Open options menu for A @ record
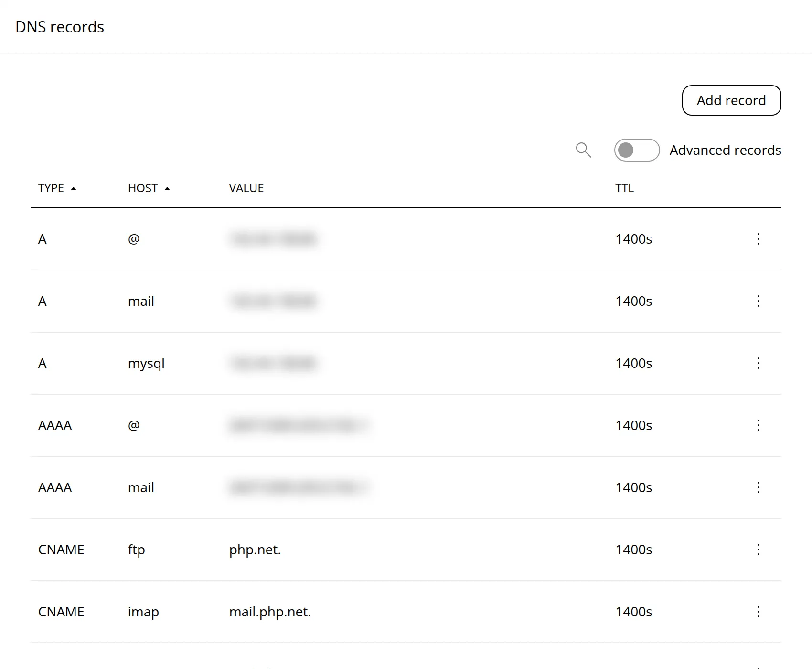 point(759,239)
